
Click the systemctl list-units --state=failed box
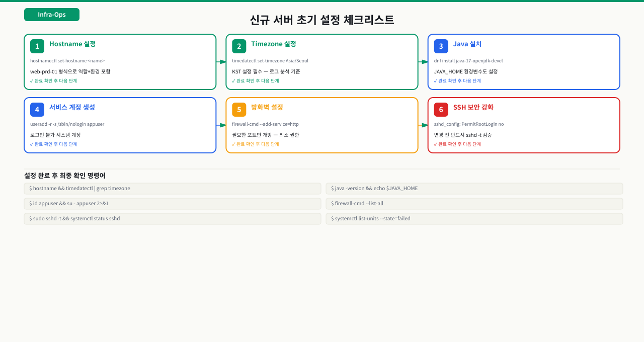click(474, 219)
